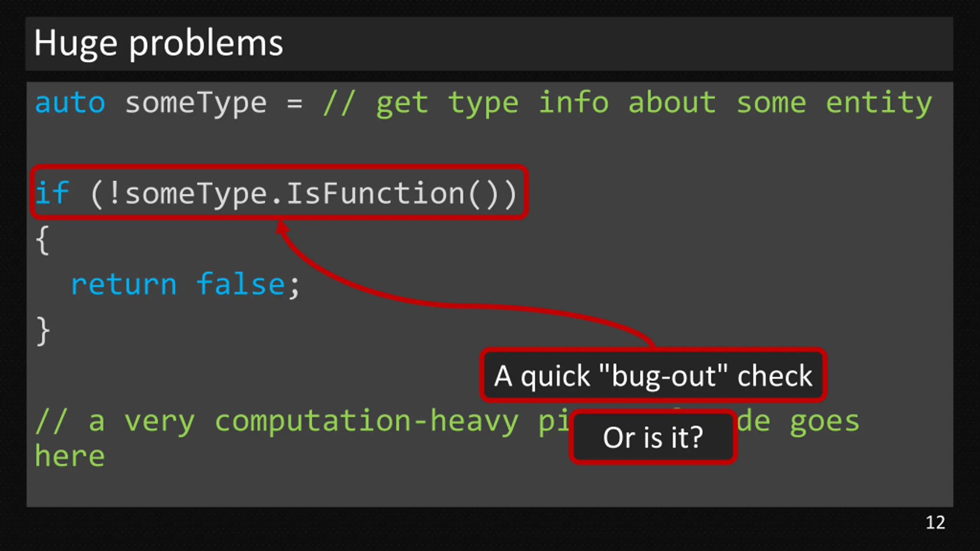Image resolution: width=980 pixels, height=551 pixels.
Task: Click the closing curly brace
Action: point(42,331)
